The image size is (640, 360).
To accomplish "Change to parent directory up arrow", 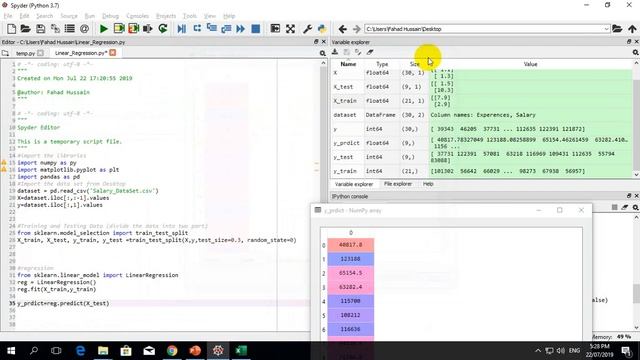I will click(x=632, y=29).
